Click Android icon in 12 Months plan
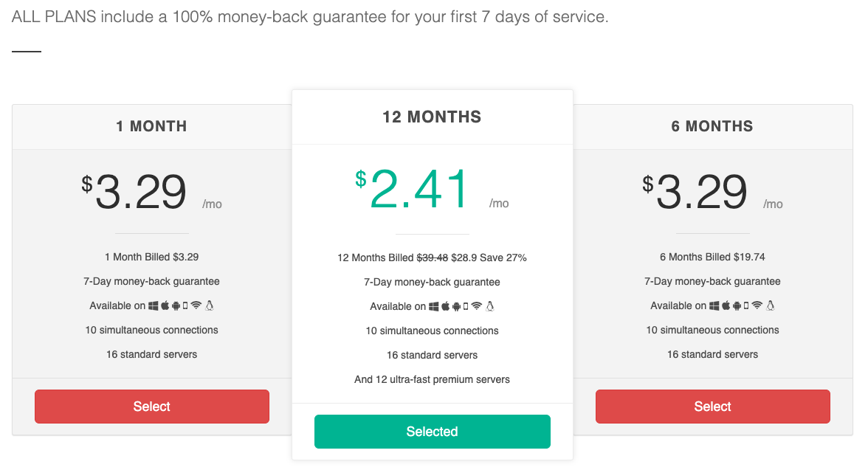 pos(457,306)
